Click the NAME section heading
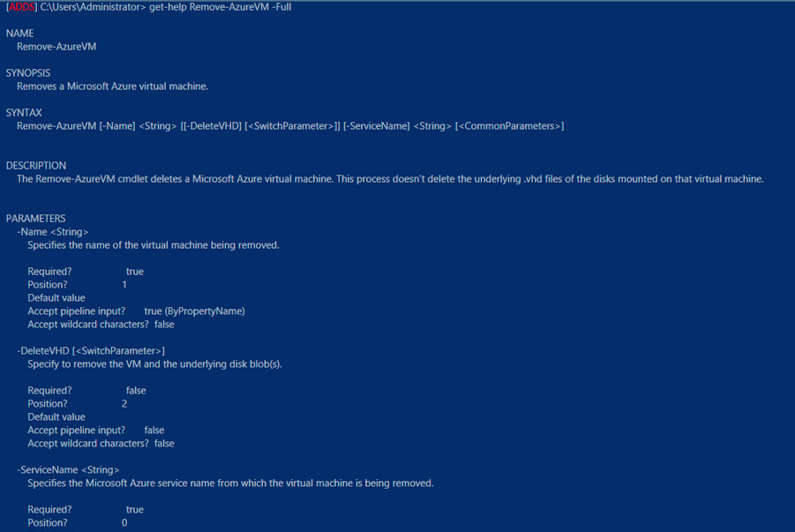The image size is (795, 532). pyautogui.click(x=19, y=34)
